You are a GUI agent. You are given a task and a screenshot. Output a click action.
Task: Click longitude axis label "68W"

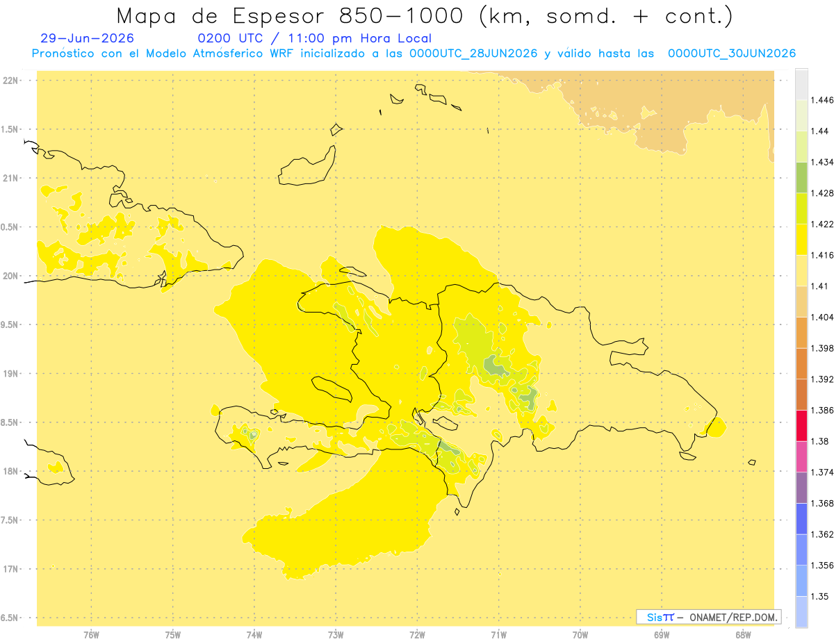coord(743,634)
